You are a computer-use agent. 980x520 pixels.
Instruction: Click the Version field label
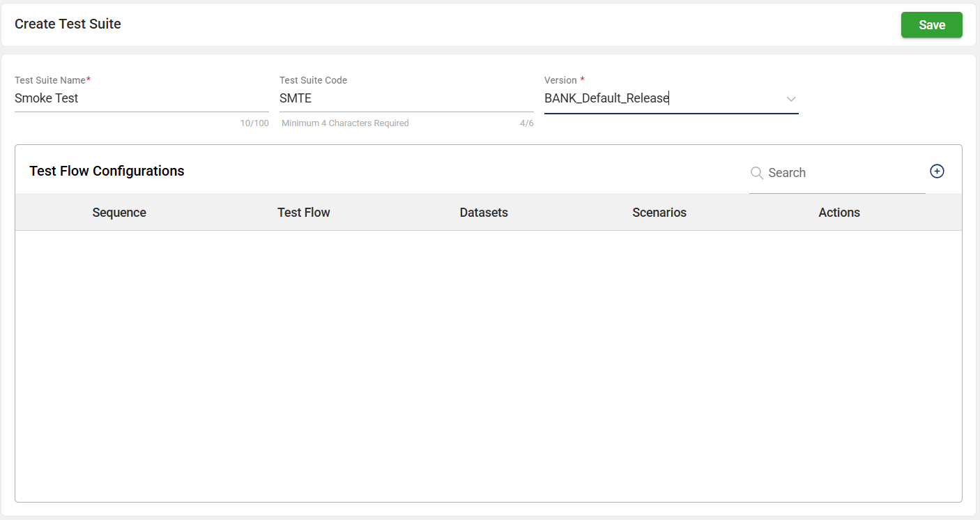(x=560, y=80)
